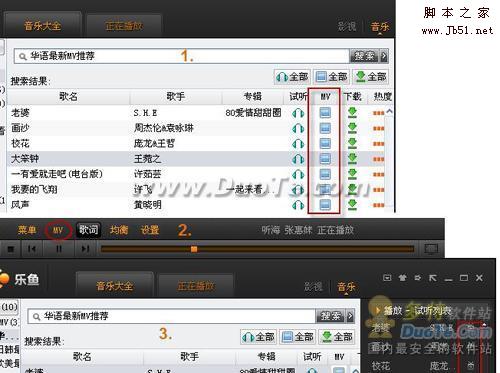The width and height of the screenshot is (500, 373).
Task: Select 影视 in the 乐鱼 lower window
Action: pos(313,287)
